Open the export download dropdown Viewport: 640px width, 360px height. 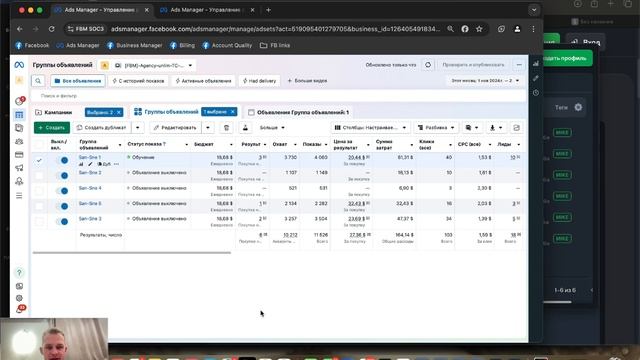(496, 128)
